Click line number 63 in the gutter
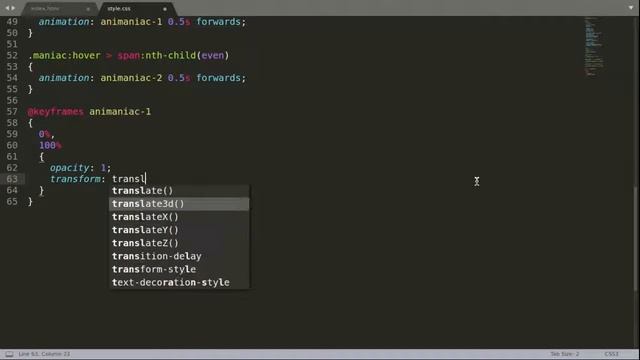 (x=12, y=179)
